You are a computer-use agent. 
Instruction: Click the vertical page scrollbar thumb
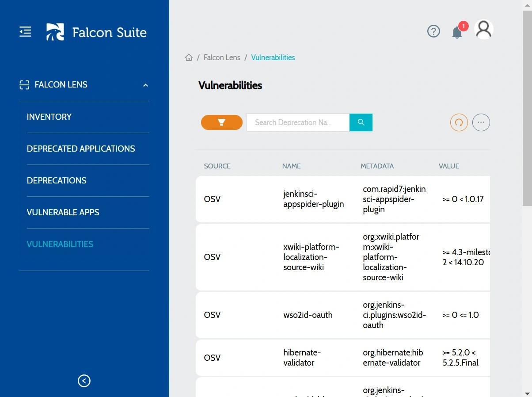pyautogui.click(x=527, y=108)
